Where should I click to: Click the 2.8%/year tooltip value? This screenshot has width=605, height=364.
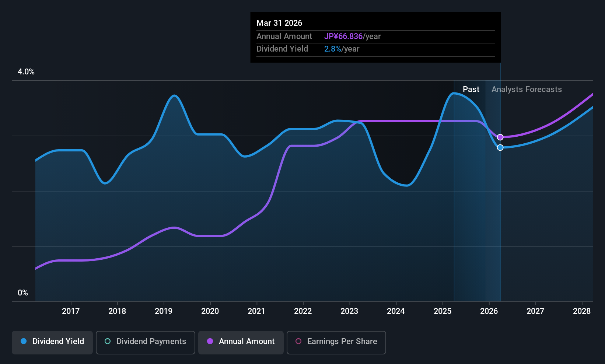[x=342, y=49]
